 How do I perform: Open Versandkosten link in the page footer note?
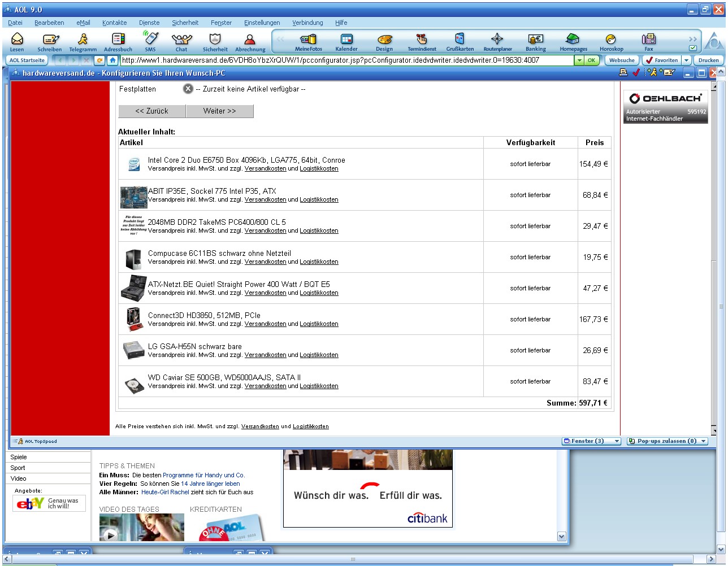pos(260,426)
